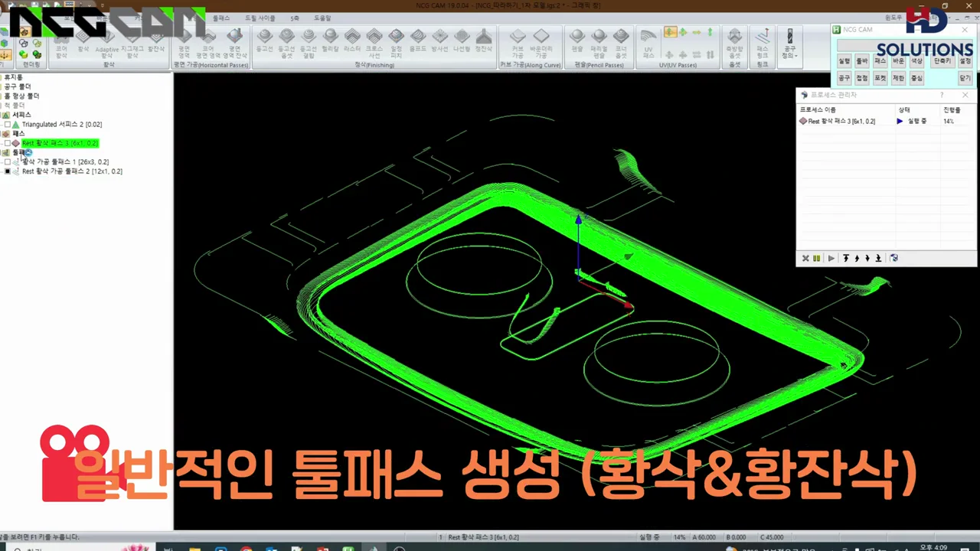
Task: Open the 도움말 menu
Action: 323,18
